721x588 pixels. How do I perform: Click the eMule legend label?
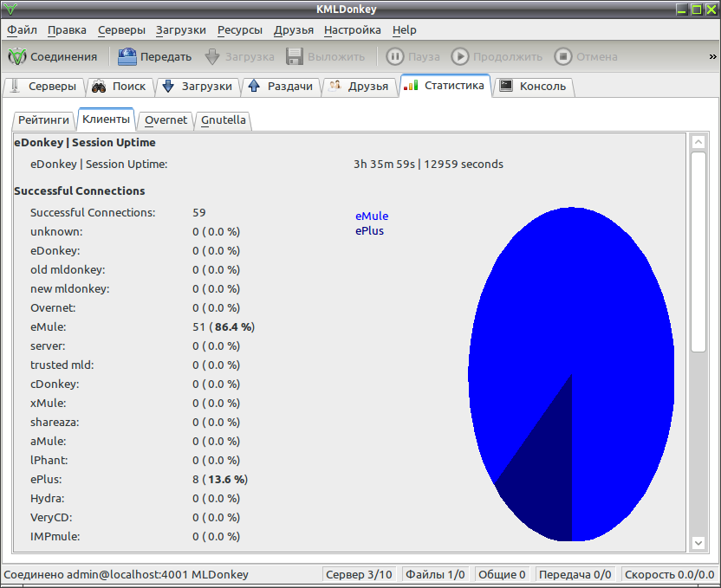(372, 216)
